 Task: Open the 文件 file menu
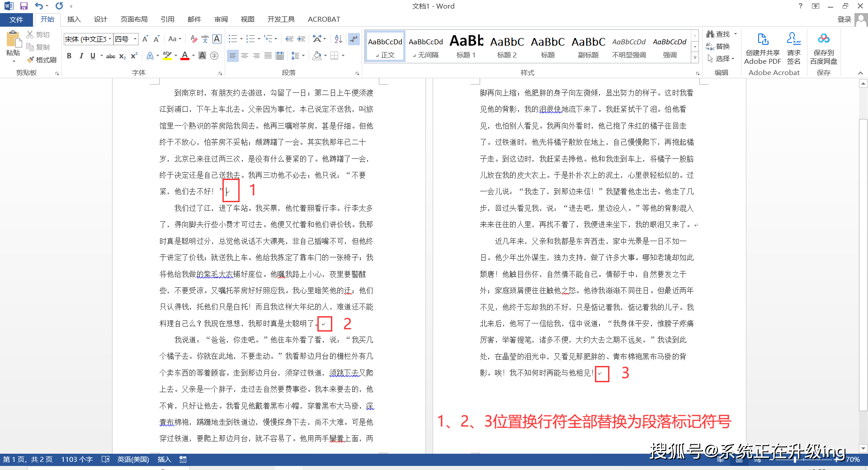coord(16,19)
